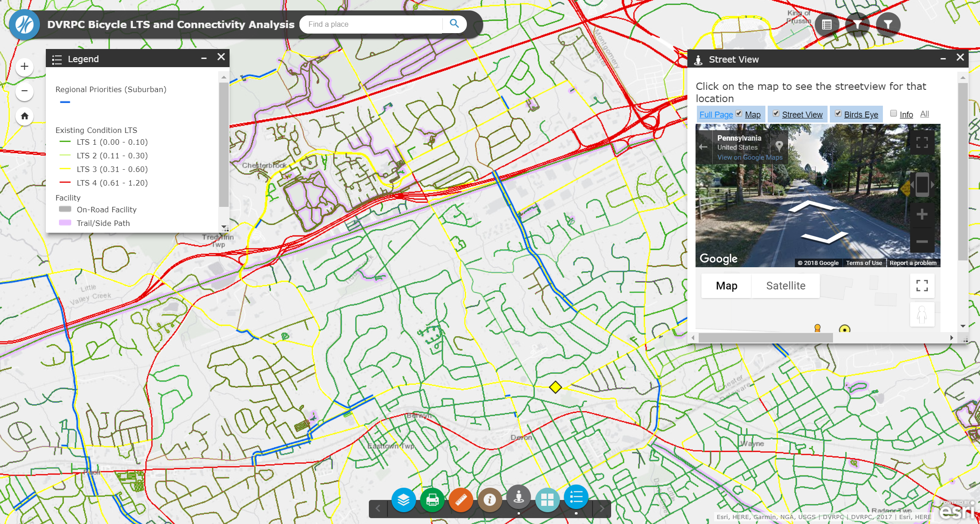980x524 pixels.
Task: Uncheck the Street View checkbox
Action: pyautogui.click(x=776, y=113)
